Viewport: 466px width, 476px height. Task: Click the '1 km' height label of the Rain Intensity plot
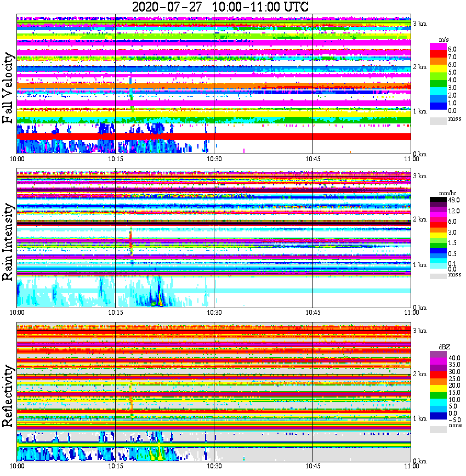tap(419, 265)
